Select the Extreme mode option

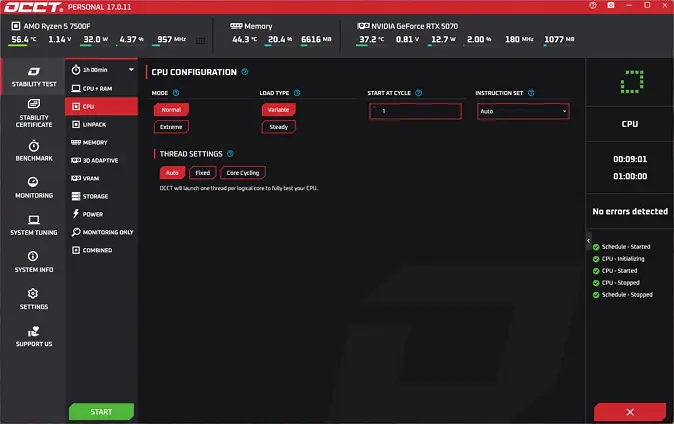pyautogui.click(x=171, y=127)
